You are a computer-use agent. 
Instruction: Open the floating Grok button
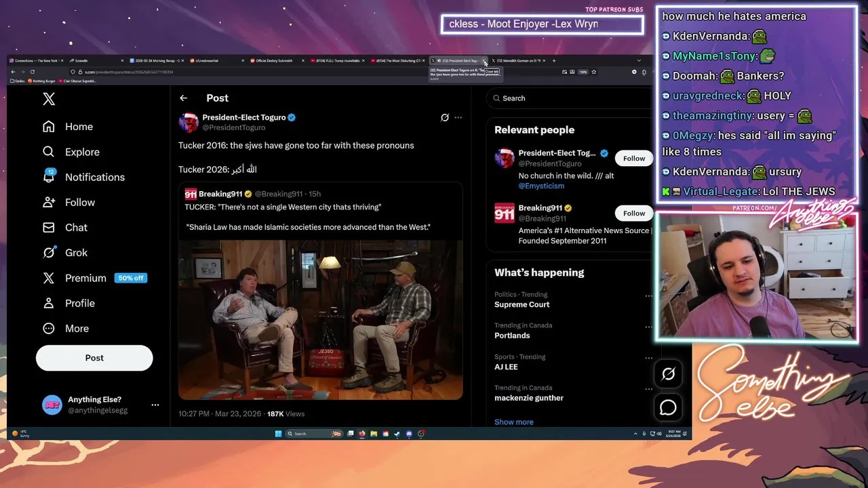[668, 373]
